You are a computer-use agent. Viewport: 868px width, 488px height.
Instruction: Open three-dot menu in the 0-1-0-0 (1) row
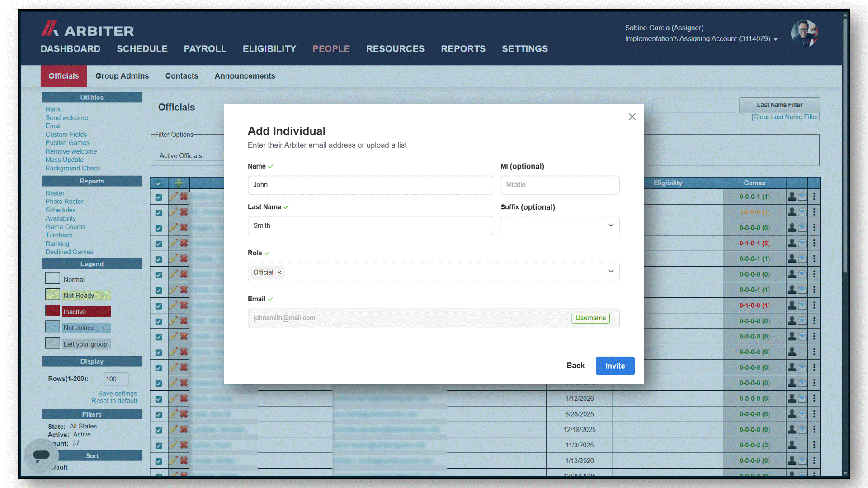click(x=814, y=305)
